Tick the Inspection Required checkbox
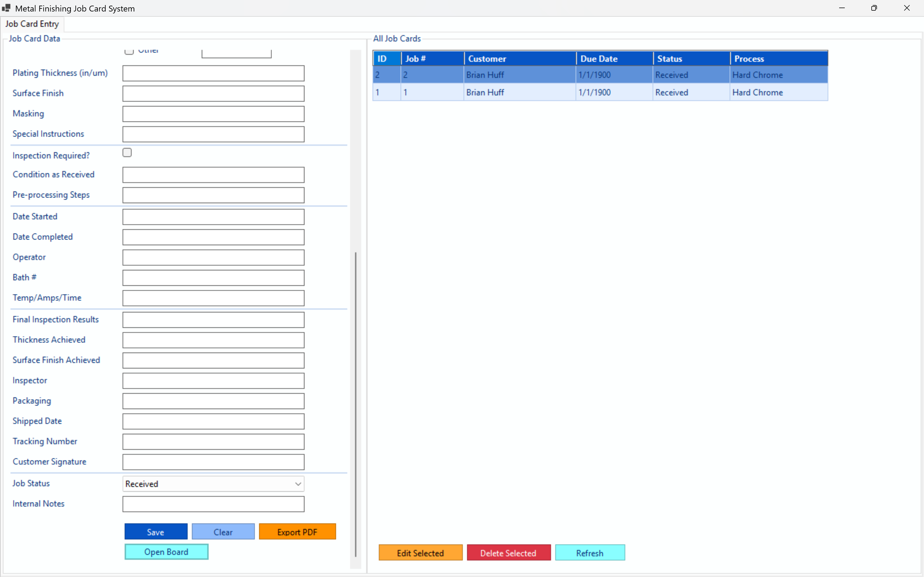924x577 pixels. click(x=127, y=153)
